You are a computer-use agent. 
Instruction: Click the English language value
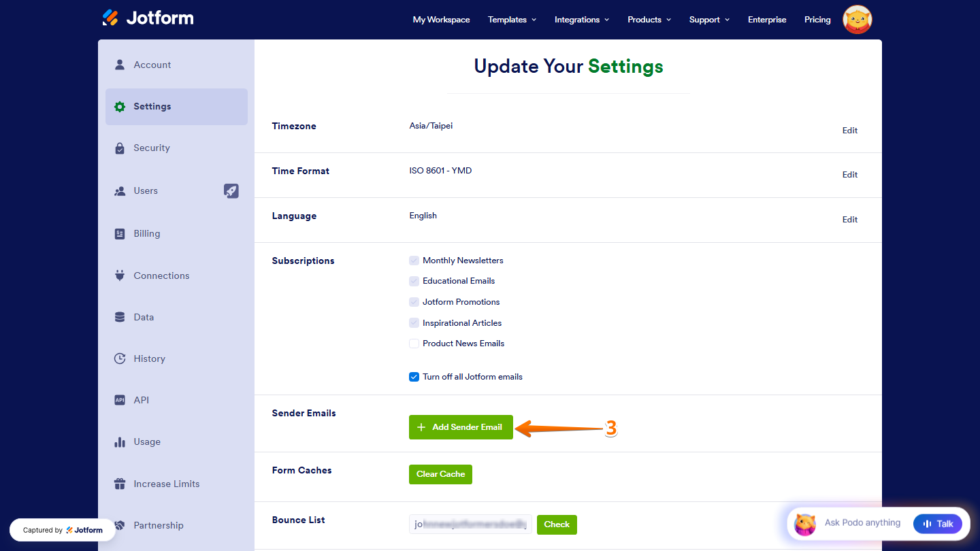(423, 216)
